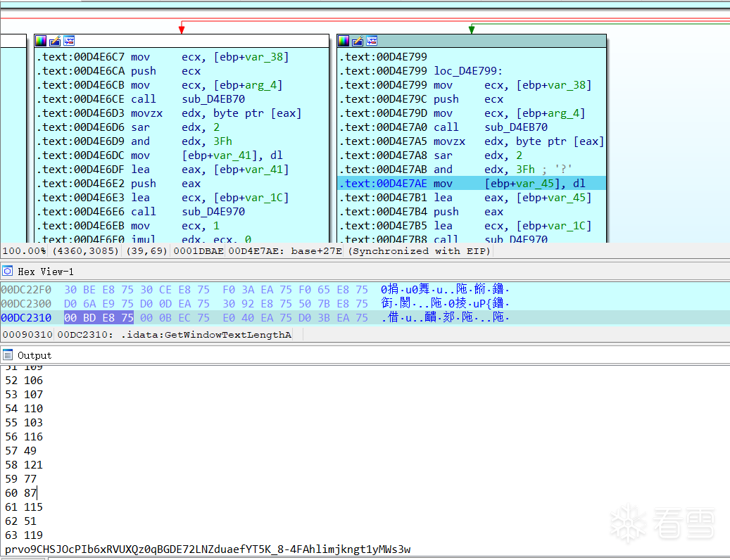
Task: Click the 3Fh operand at 00D4E6D9
Action: coord(222,141)
